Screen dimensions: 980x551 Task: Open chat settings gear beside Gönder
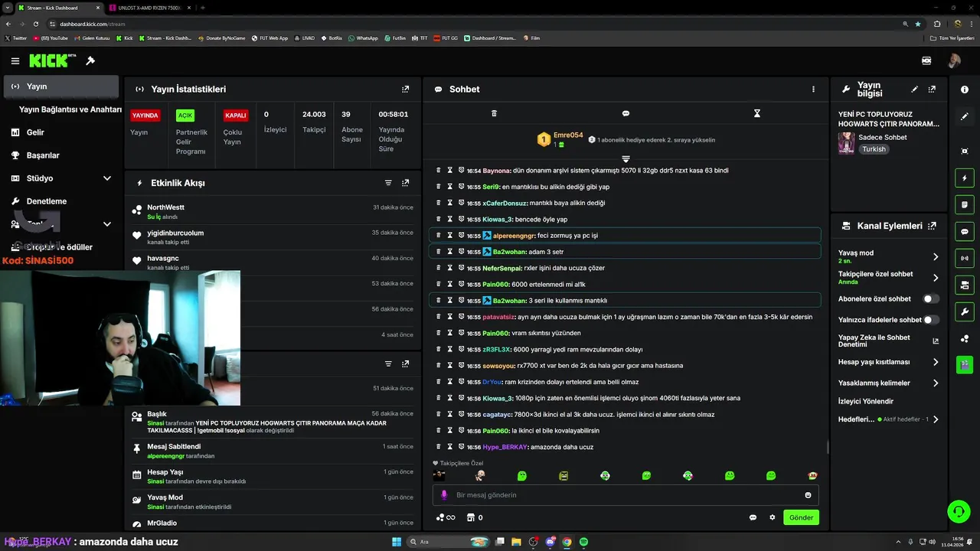coord(773,517)
